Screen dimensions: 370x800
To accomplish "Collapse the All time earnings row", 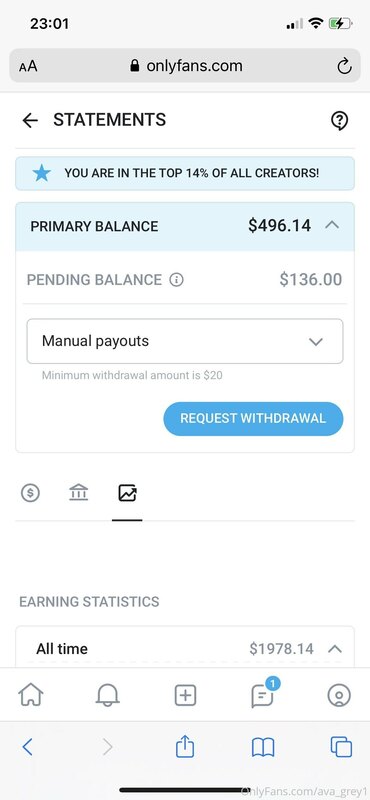I will (x=334, y=649).
